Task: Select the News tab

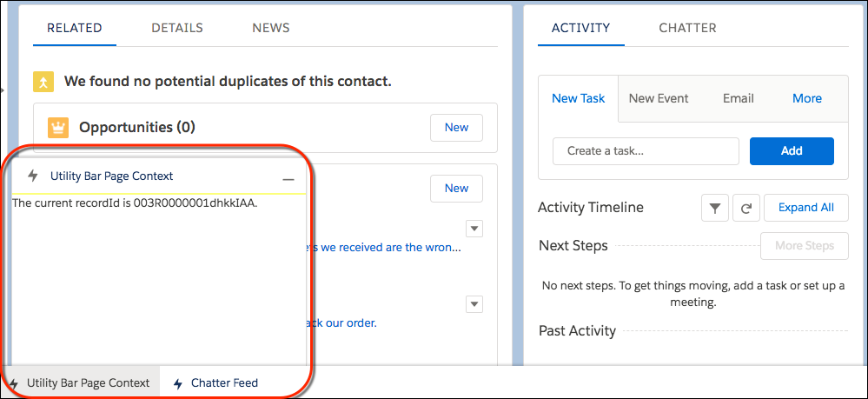Action: coord(271,28)
